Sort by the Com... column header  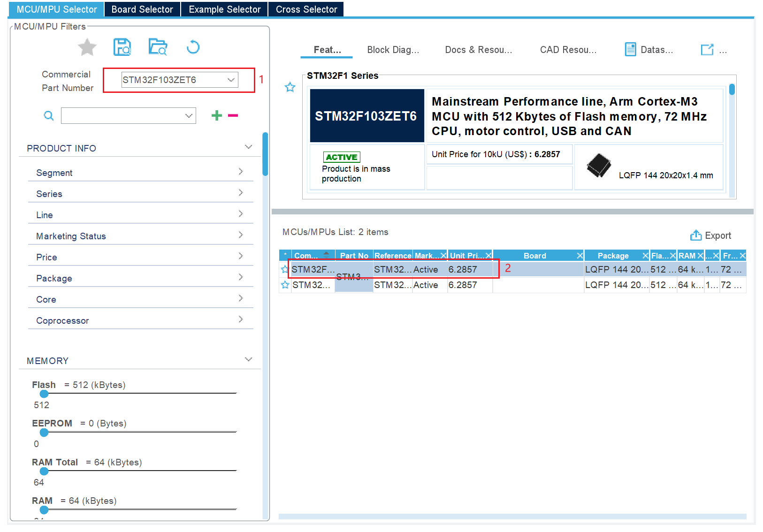313,256
